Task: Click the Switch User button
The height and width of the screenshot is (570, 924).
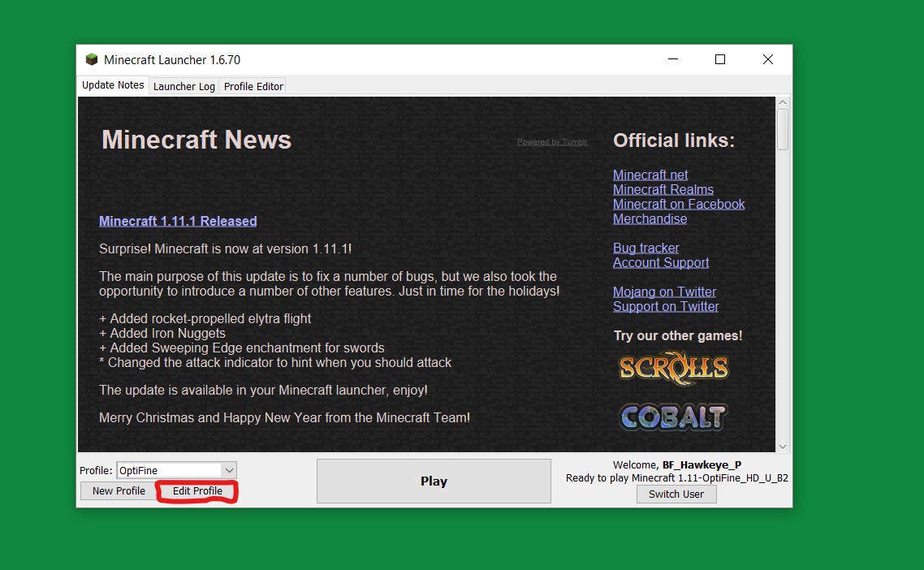Action: coord(676,494)
